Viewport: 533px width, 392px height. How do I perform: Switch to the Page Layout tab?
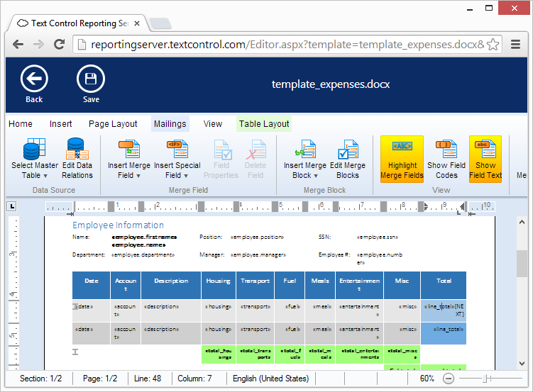[x=113, y=124]
